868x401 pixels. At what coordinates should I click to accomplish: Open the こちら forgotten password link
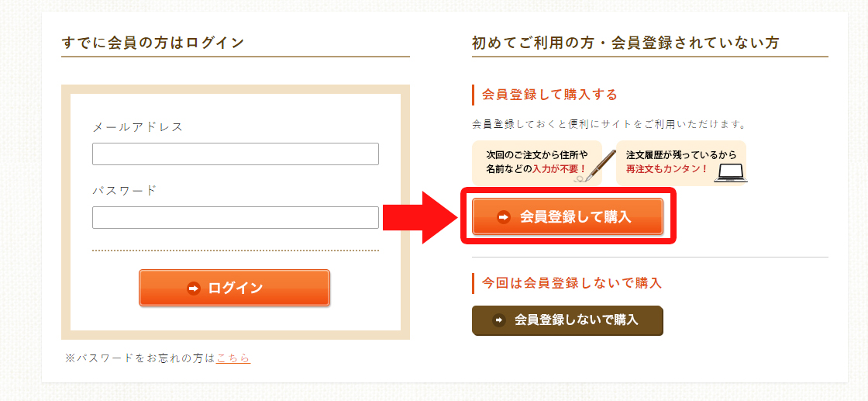tap(233, 358)
